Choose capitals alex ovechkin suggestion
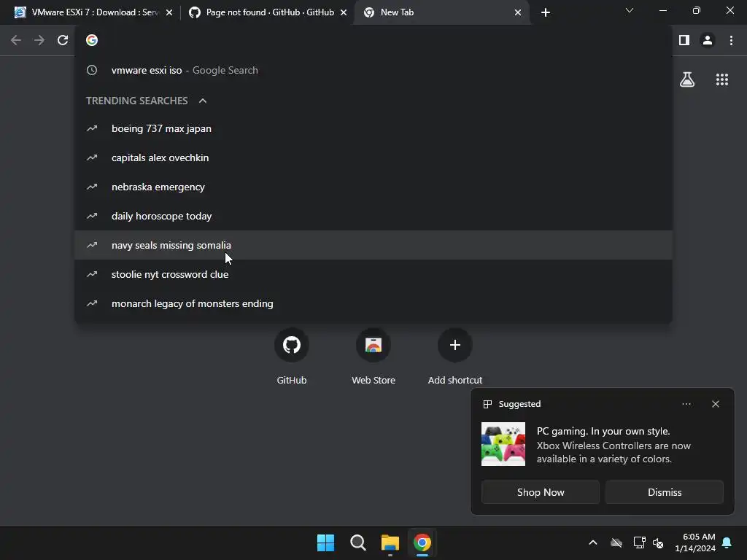Viewport: 747px width, 560px height. coord(373,157)
